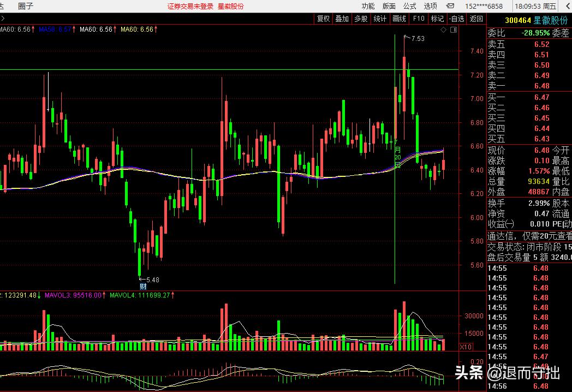The height and width of the screenshot is (392, 572).
Task: Click the 7.53 high price label
Action: (x=418, y=38)
